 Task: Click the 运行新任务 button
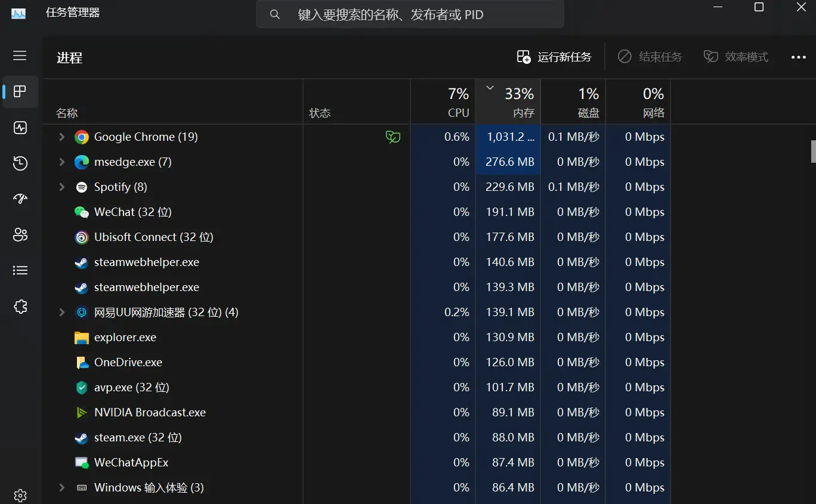point(554,57)
